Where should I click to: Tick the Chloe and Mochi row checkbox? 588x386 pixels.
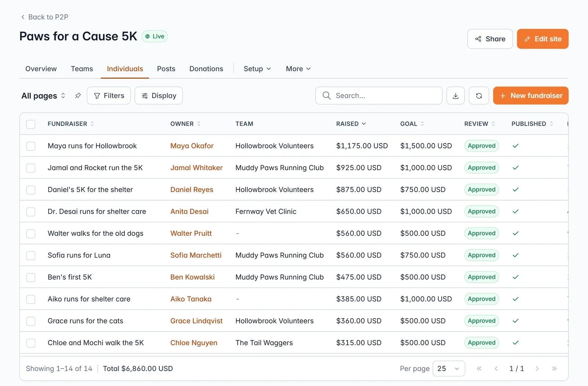[31, 343]
